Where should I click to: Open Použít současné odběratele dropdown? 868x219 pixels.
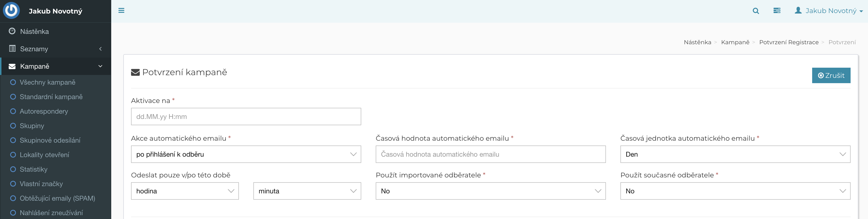click(x=735, y=191)
